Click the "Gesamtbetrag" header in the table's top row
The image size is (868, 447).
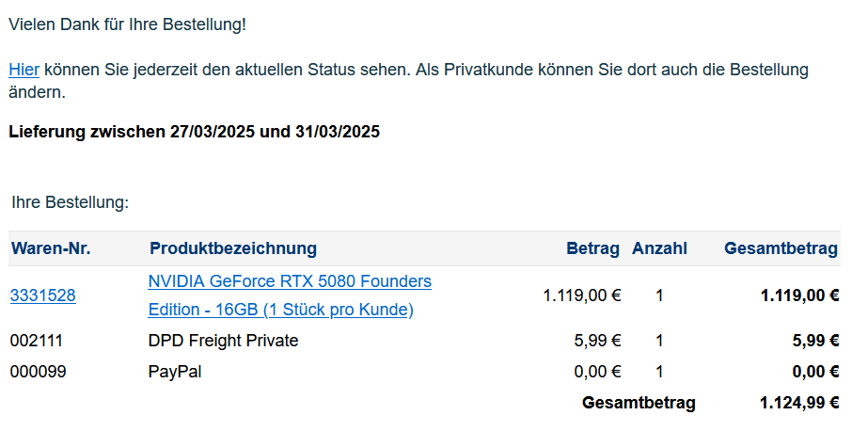point(781,248)
